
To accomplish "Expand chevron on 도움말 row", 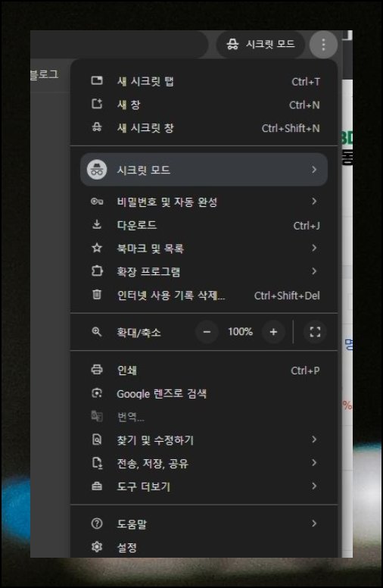I will point(314,523).
